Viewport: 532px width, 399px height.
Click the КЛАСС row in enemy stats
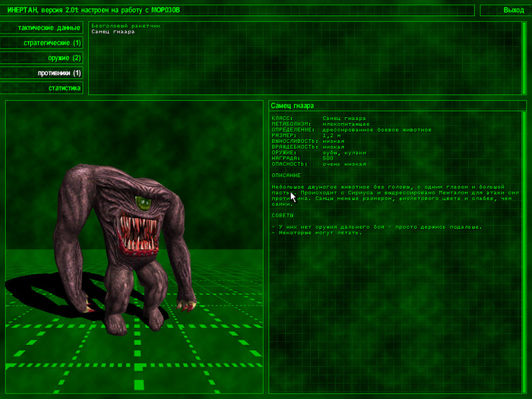tap(319, 118)
